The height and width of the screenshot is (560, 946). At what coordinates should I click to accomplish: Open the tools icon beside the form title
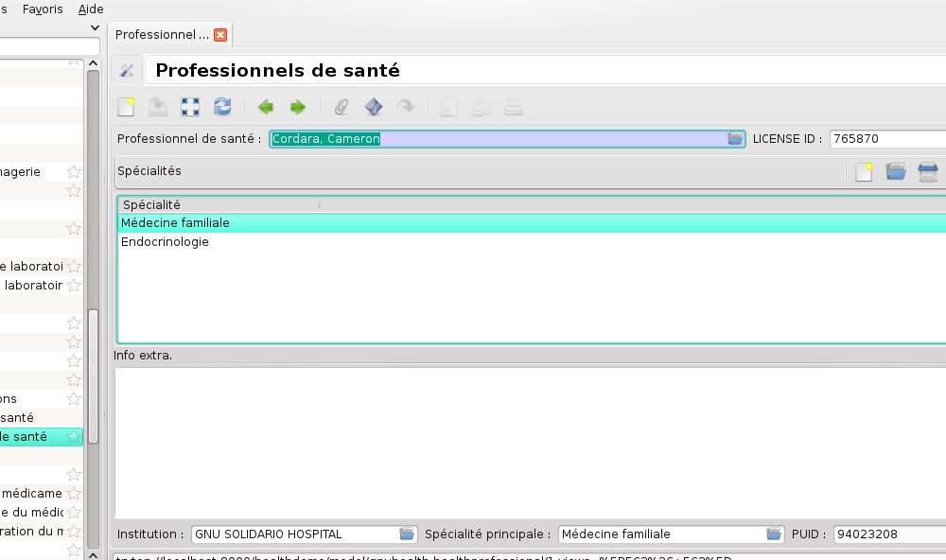(127, 70)
